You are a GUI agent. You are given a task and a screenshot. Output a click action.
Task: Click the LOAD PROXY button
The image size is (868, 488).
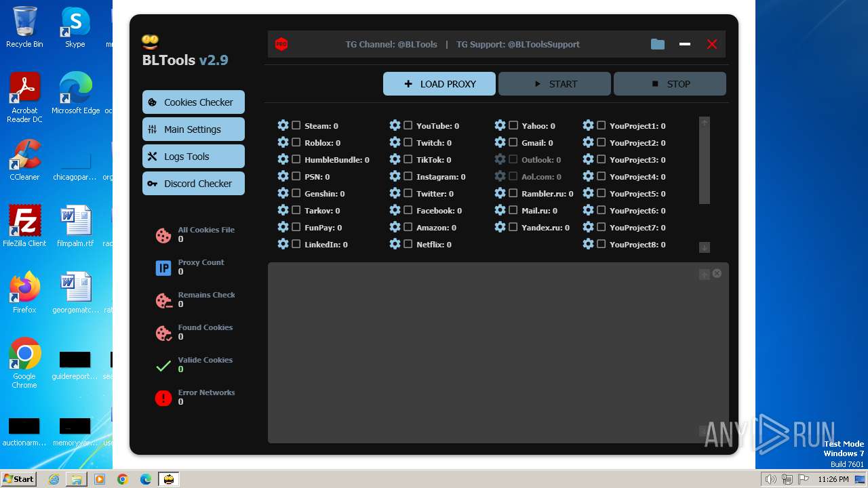tap(439, 84)
